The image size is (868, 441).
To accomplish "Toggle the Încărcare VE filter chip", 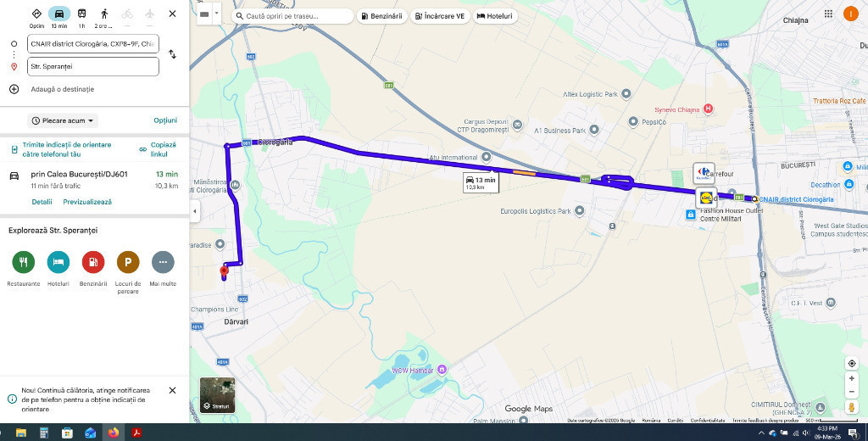I will 440,16.
